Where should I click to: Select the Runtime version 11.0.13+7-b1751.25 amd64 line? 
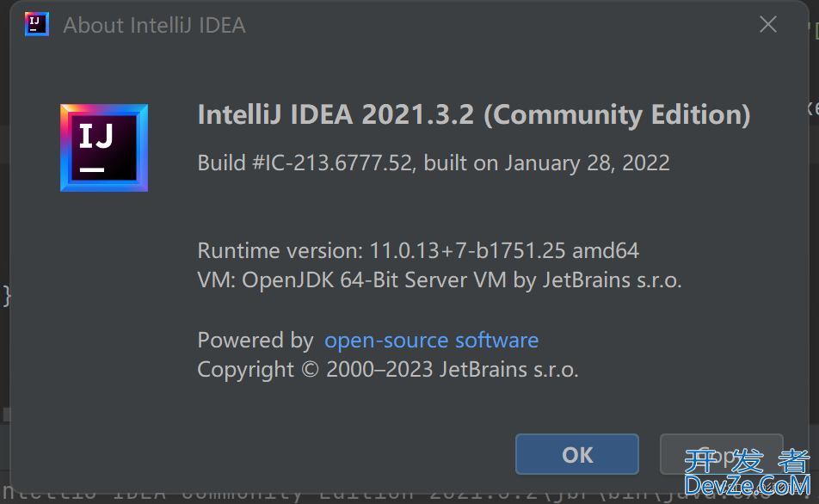point(418,250)
